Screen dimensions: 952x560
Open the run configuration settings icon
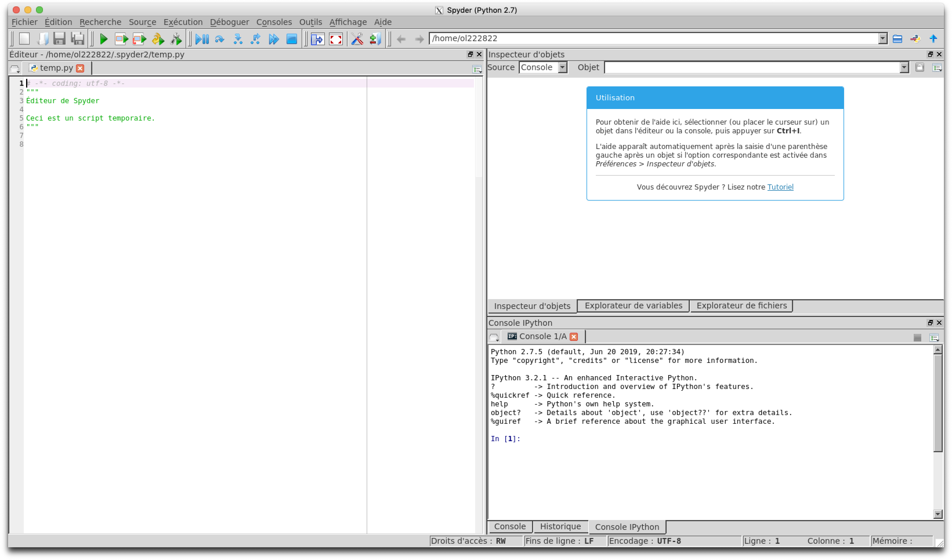coord(176,39)
